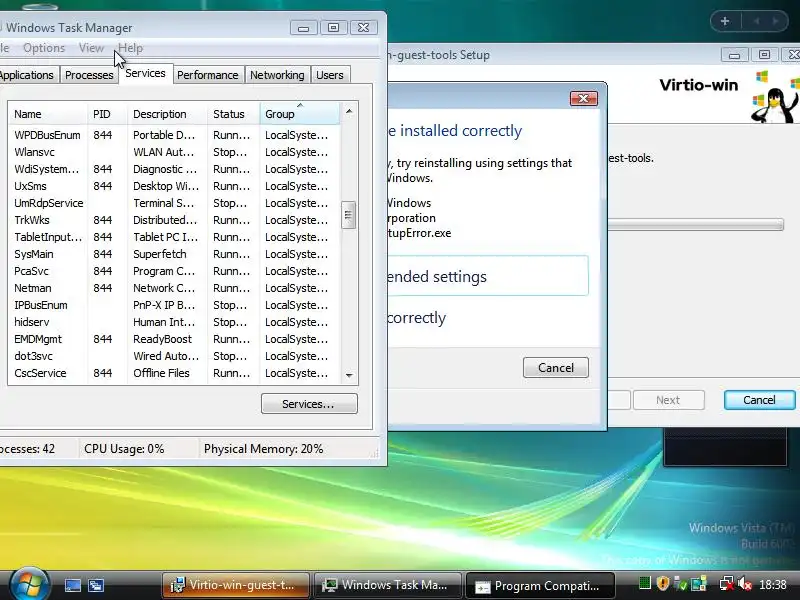800x600 pixels.
Task: Select the Netman service row
Action: click(173, 288)
